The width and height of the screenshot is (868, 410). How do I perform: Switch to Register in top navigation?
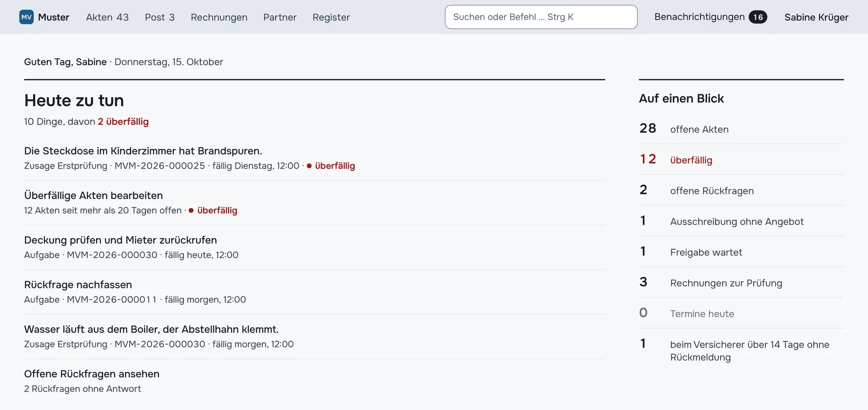coord(331,17)
